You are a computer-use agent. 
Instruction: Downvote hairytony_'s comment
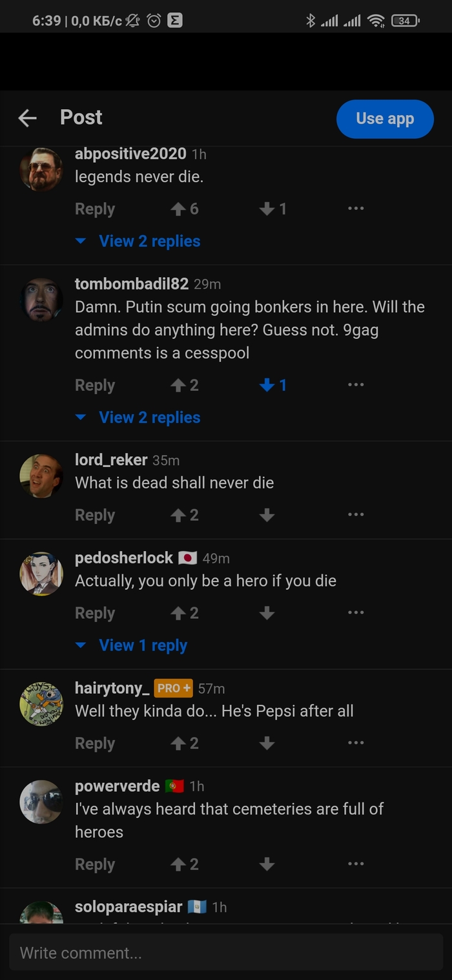point(267,743)
